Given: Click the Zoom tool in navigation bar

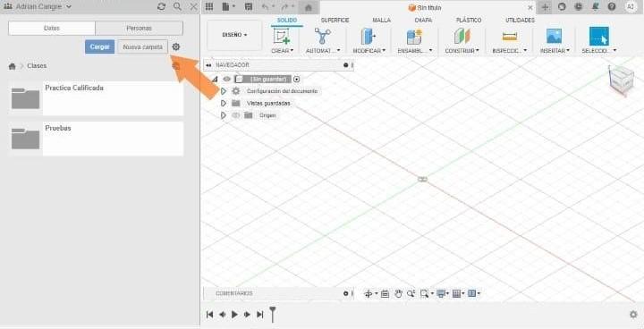Looking at the screenshot, I should tap(411, 293).
